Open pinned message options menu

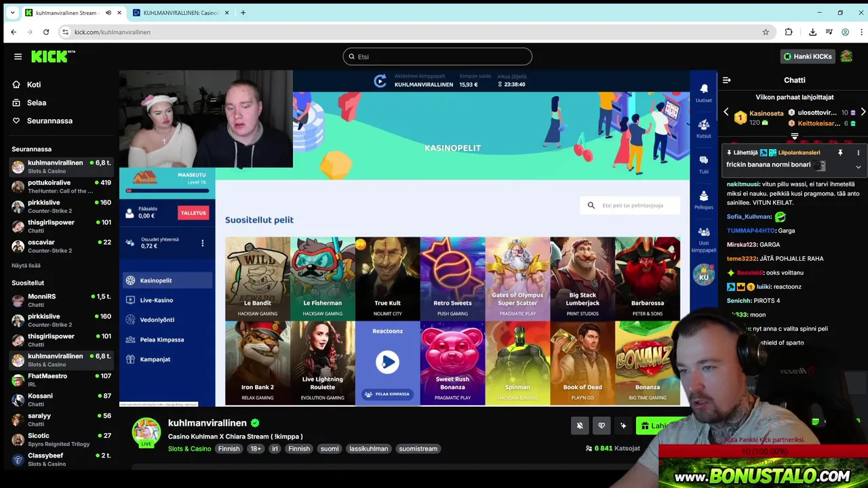[x=858, y=153]
